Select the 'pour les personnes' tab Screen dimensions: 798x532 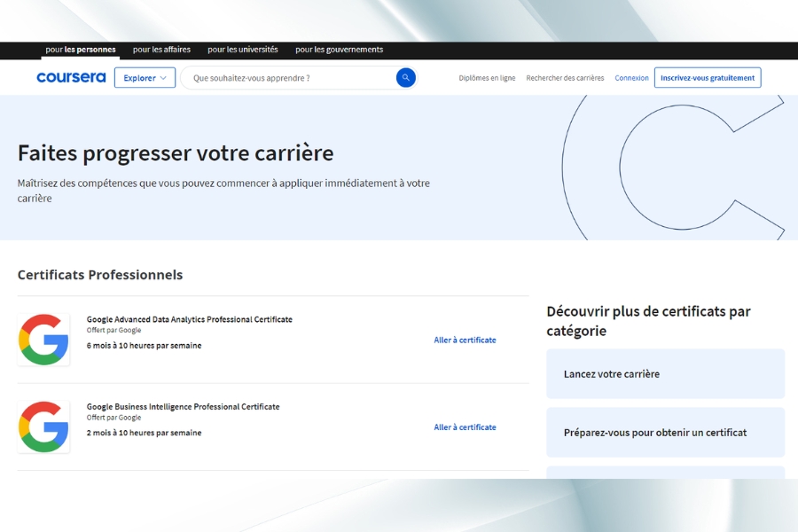pyautogui.click(x=81, y=50)
